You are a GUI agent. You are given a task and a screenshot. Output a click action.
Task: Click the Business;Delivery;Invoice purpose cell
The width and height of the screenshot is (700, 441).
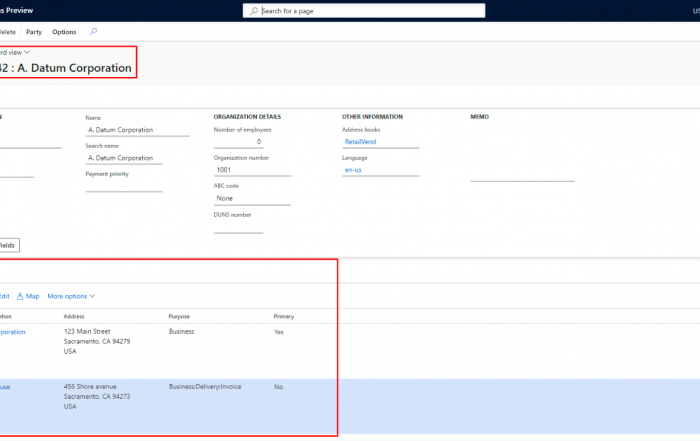(x=205, y=387)
